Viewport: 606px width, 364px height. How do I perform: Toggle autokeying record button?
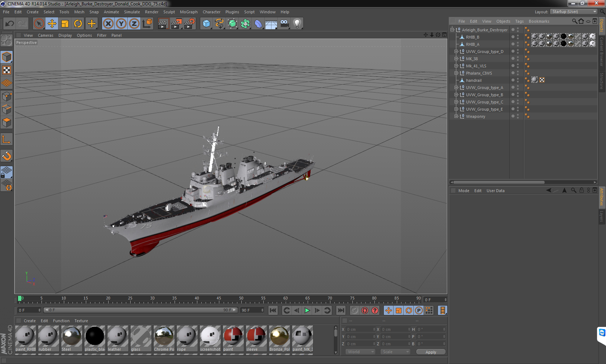coord(365,310)
